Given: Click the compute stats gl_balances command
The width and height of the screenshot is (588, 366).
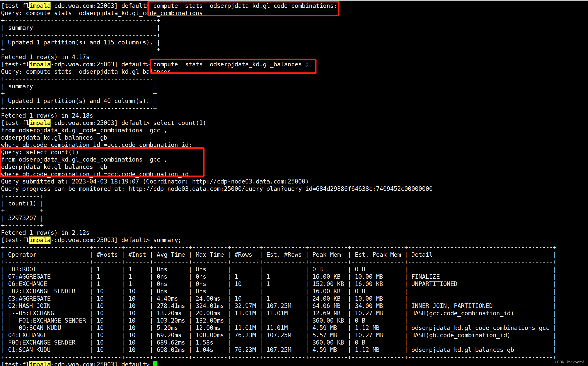Looking at the screenshot, I should pos(230,64).
